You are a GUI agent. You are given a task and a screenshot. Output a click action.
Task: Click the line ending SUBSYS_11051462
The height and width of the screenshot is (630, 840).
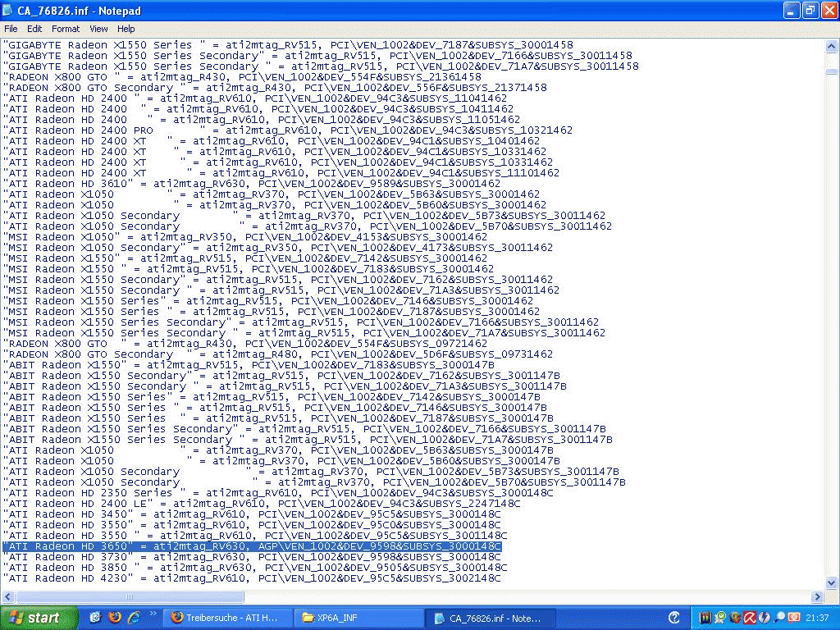pos(262,120)
